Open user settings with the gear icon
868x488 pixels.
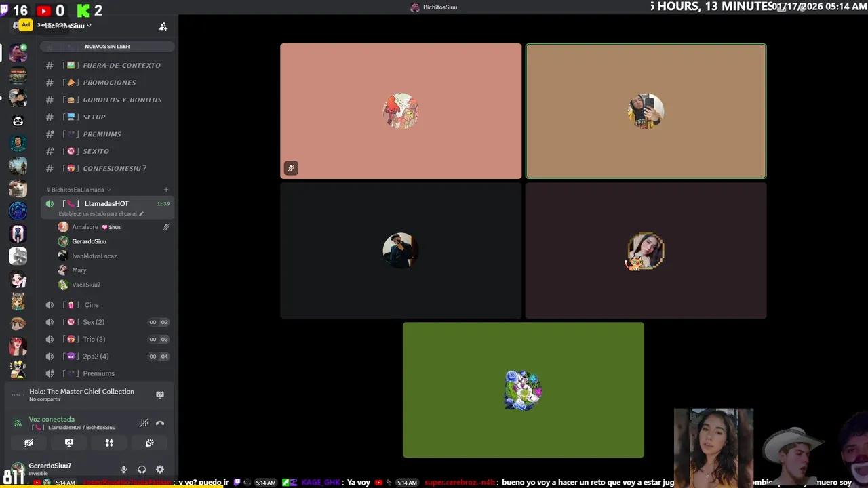pos(160,469)
